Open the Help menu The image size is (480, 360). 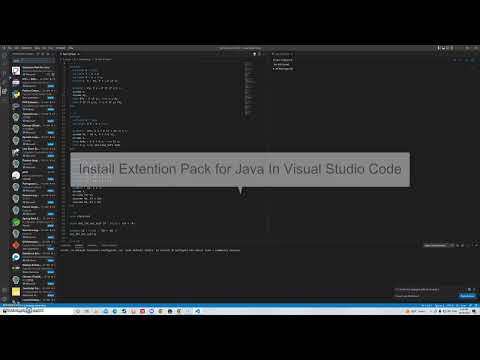pos(71,48)
